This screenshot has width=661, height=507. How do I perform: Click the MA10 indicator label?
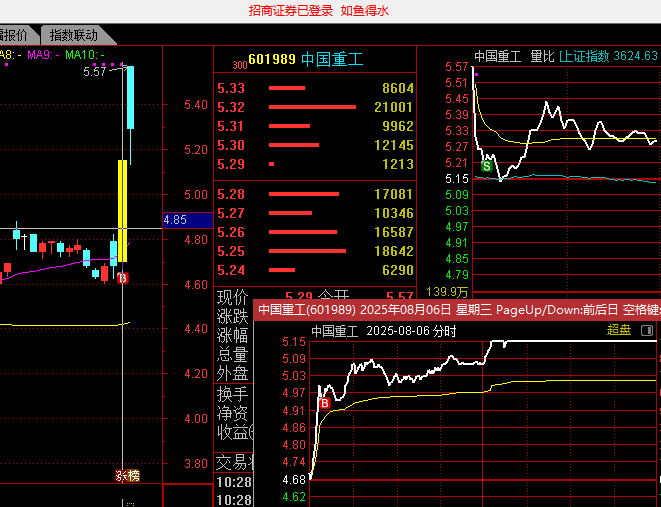tap(85, 54)
